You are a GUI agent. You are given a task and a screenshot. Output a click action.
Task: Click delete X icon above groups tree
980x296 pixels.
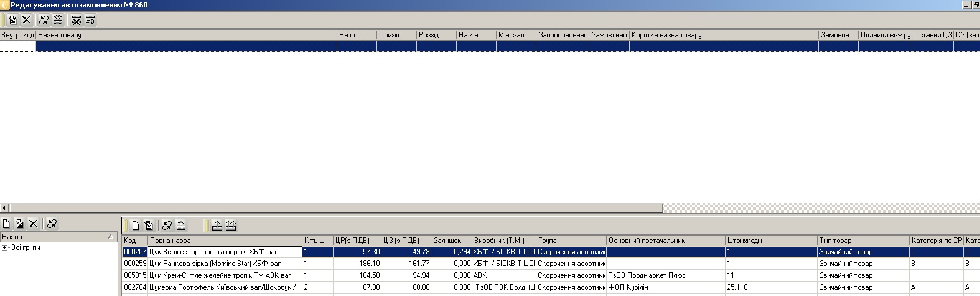click(x=34, y=224)
